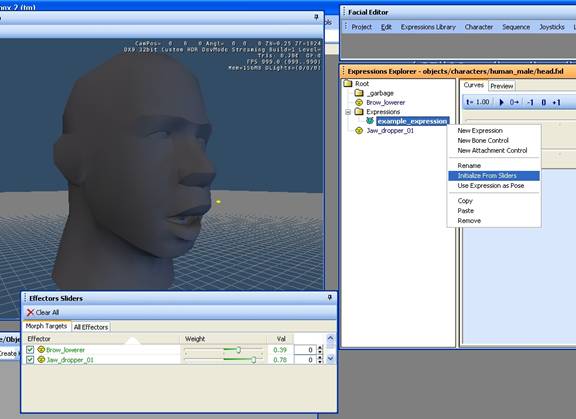
Task: Select Brow_lowerer in Expressions Explorer tree
Action: click(386, 103)
